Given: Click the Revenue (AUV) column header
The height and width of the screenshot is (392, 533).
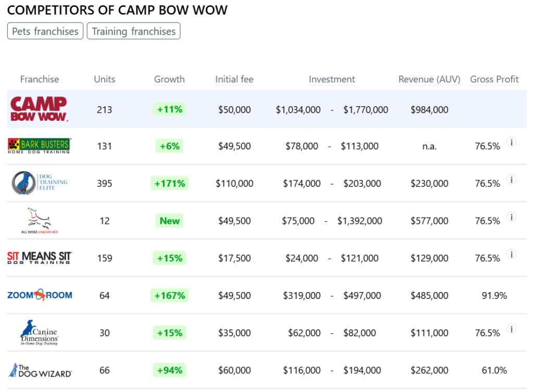Looking at the screenshot, I should tap(429, 79).
